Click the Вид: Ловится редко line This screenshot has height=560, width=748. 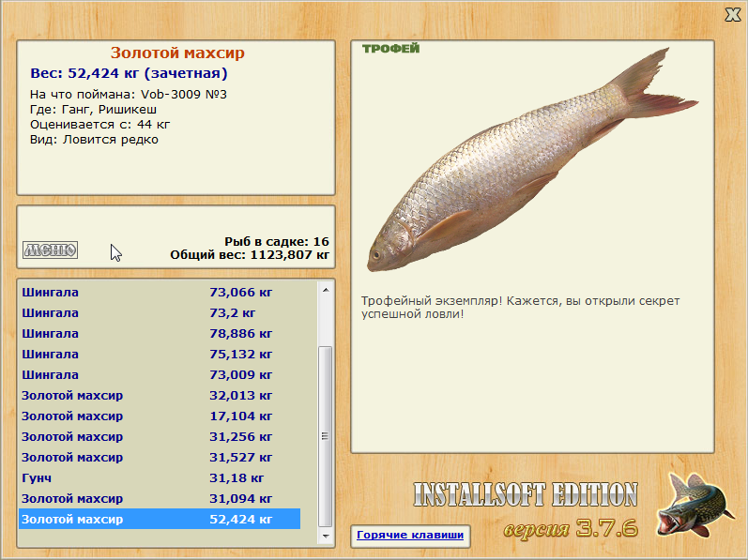click(94, 140)
